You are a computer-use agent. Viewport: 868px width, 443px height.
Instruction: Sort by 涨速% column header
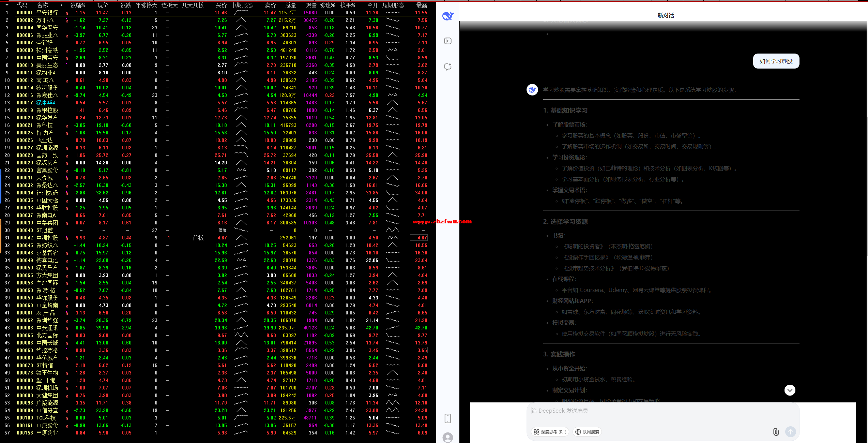[328, 5]
